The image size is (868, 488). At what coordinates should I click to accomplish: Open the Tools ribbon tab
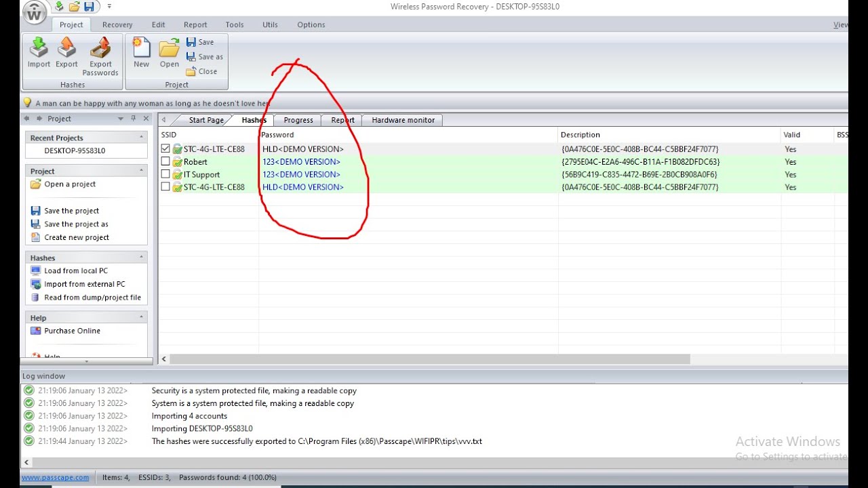(235, 24)
